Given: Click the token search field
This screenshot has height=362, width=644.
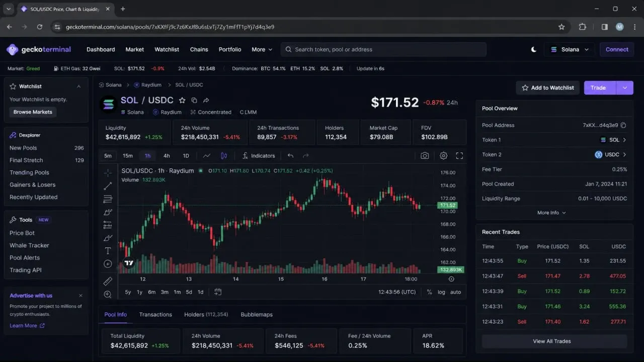Looking at the screenshot, I should (x=383, y=49).
